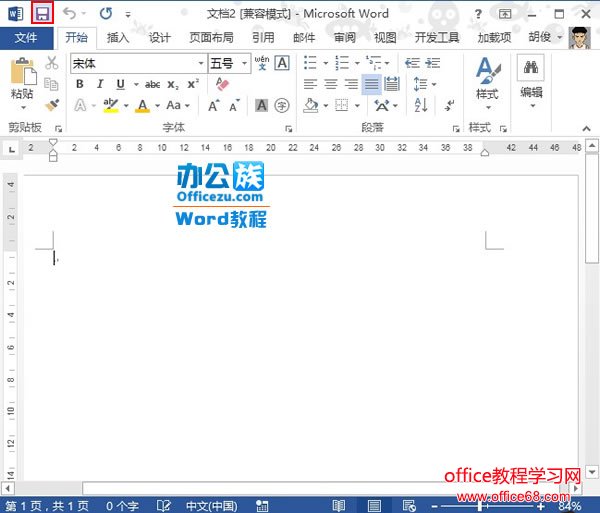Viewport: 600px width, 513px height.
Task: Click the 胡俊 user account name
Action: (x=540, y=37)
